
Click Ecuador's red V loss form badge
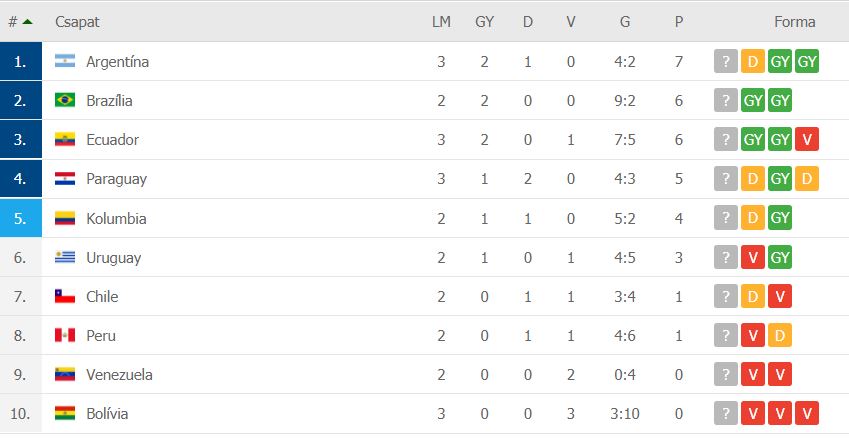[807, 140]
